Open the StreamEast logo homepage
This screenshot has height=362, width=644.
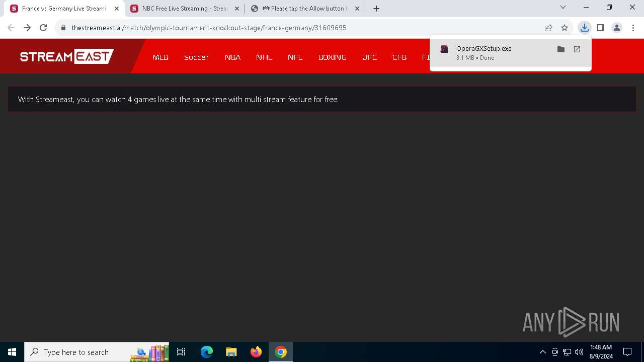pos(67,56)
